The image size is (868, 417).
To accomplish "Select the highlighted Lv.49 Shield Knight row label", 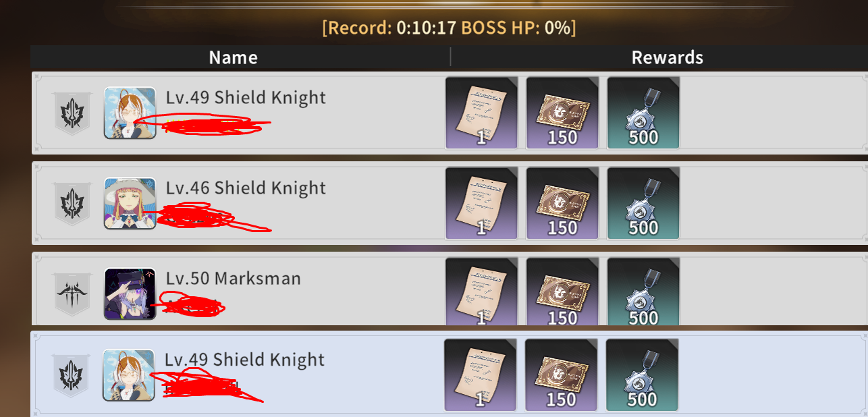I will click(x=244, y=360).
